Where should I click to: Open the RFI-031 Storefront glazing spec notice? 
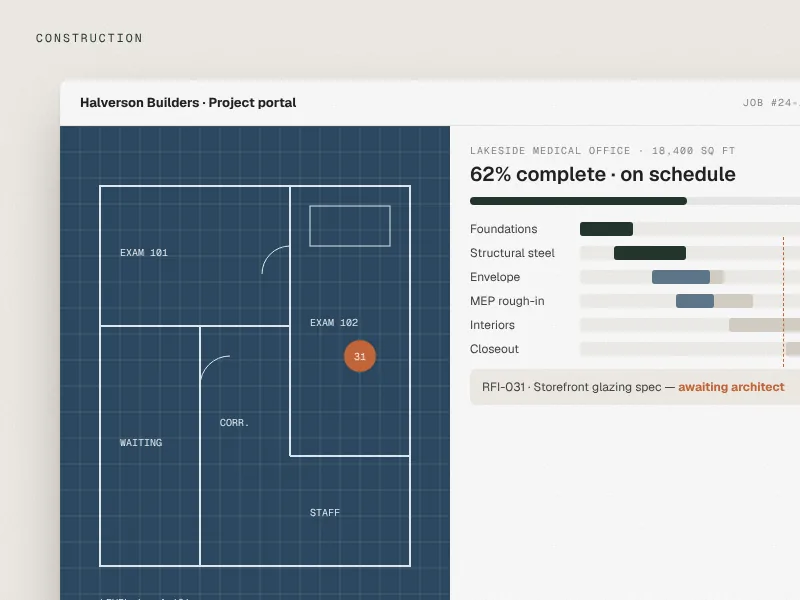pos(635,387)
